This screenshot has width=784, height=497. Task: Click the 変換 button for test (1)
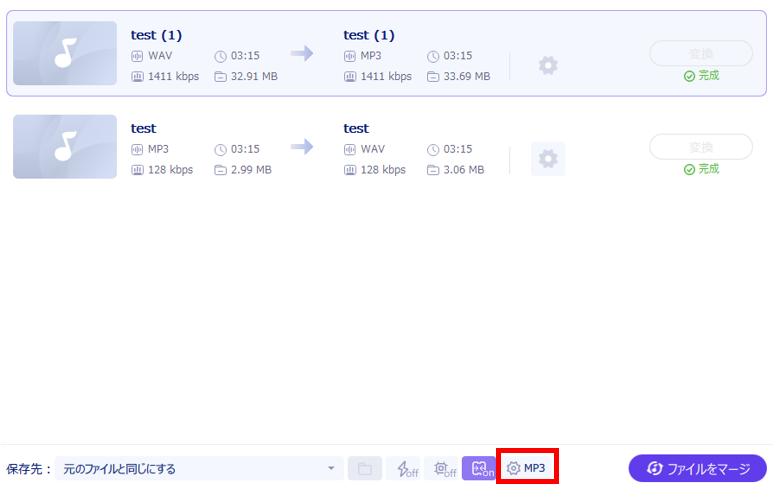[701, 54]
